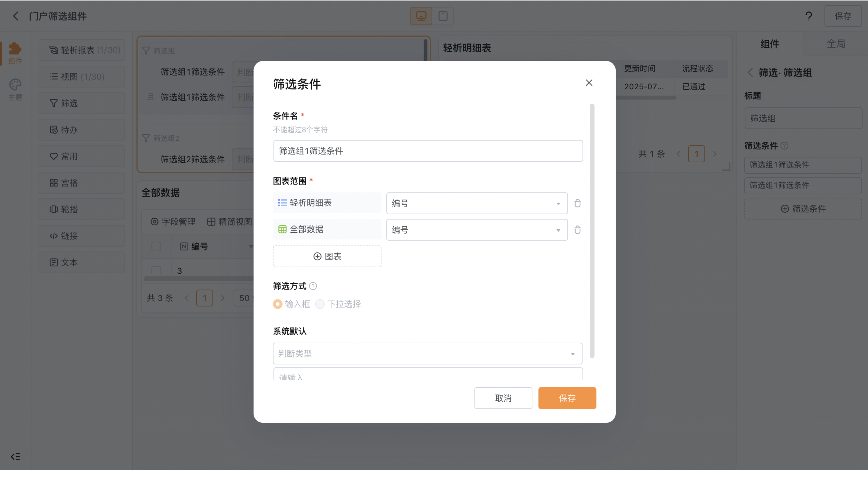
Task: Click the help icon next to 筛选方式
Action: 313,286
